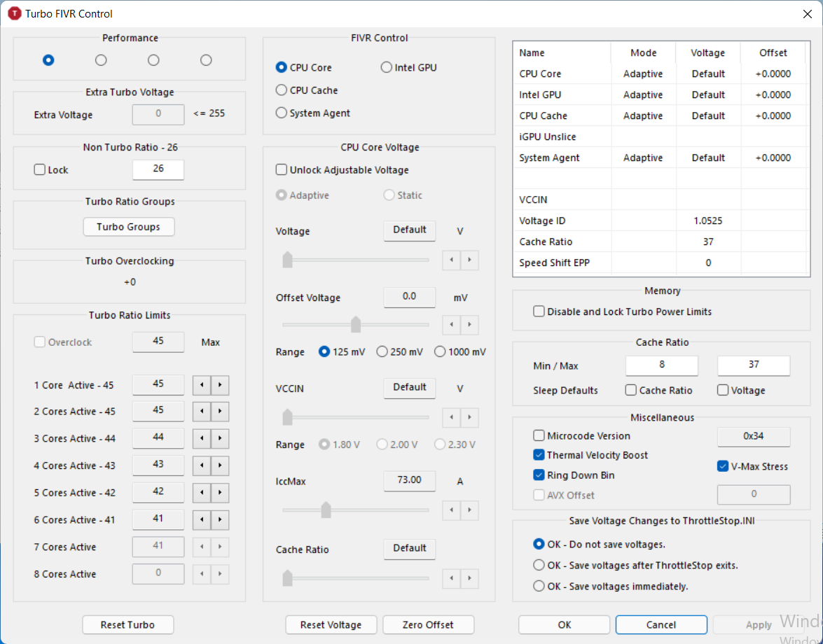
Task: Click the Offset Voltage slider thumb
Action: pyautogui.click(x=356, y=325)
